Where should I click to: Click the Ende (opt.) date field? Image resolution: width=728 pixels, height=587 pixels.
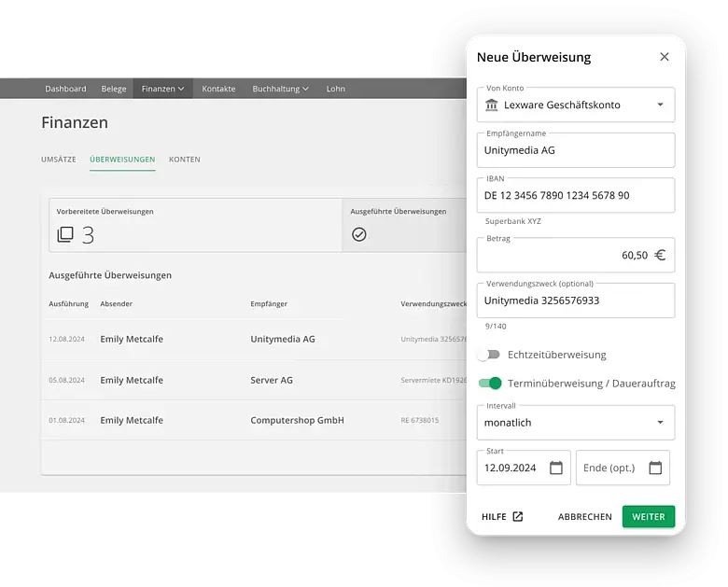coord(623,468)
